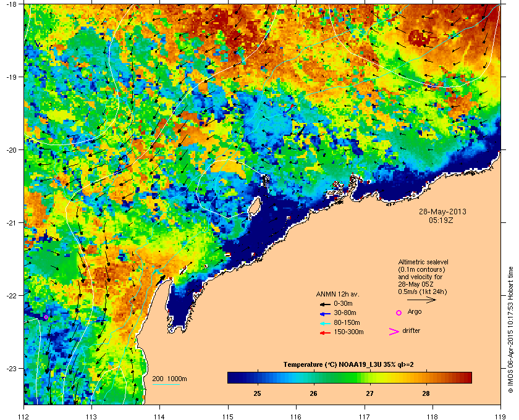Click the 'ANMN 12h av.' legend heading
The image size is (519, 420).
[x=337, y=294]
